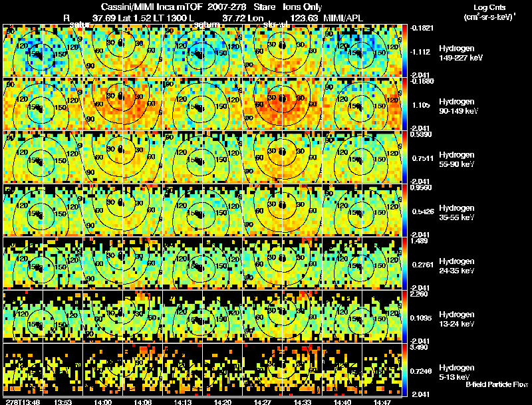
Task: Click the 'B-field Particle Flow' label
Action: tap(497, 384)
